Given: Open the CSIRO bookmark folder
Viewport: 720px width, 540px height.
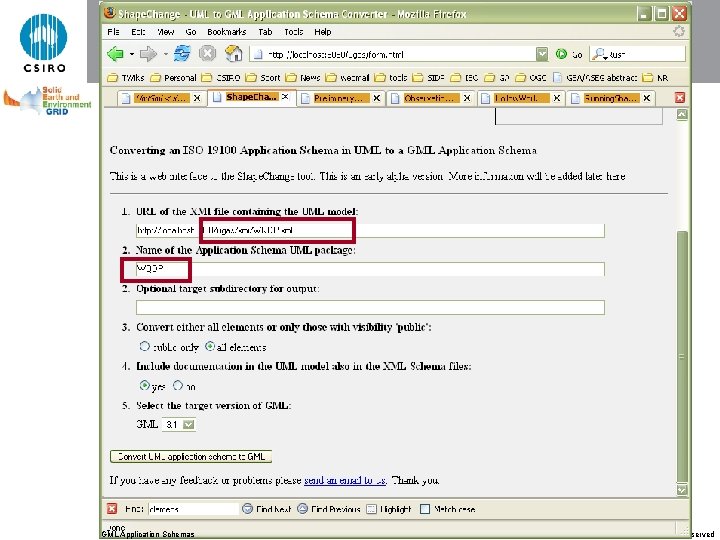Looking at the screenshot, I should (221, 78).
